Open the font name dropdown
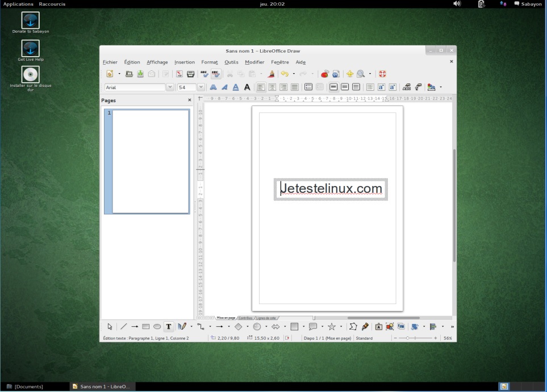This screenshot has height=392, width=547. (x=170, y=87)
